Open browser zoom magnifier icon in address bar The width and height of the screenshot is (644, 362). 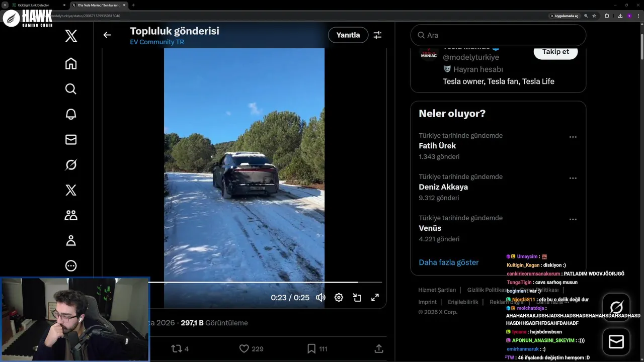click(586, 16)
